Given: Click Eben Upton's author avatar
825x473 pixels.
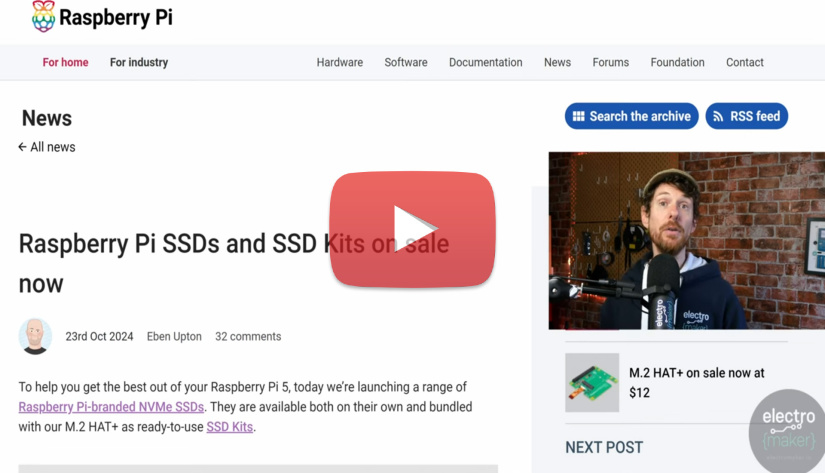Looking at the screenshot, I should 35,336.
